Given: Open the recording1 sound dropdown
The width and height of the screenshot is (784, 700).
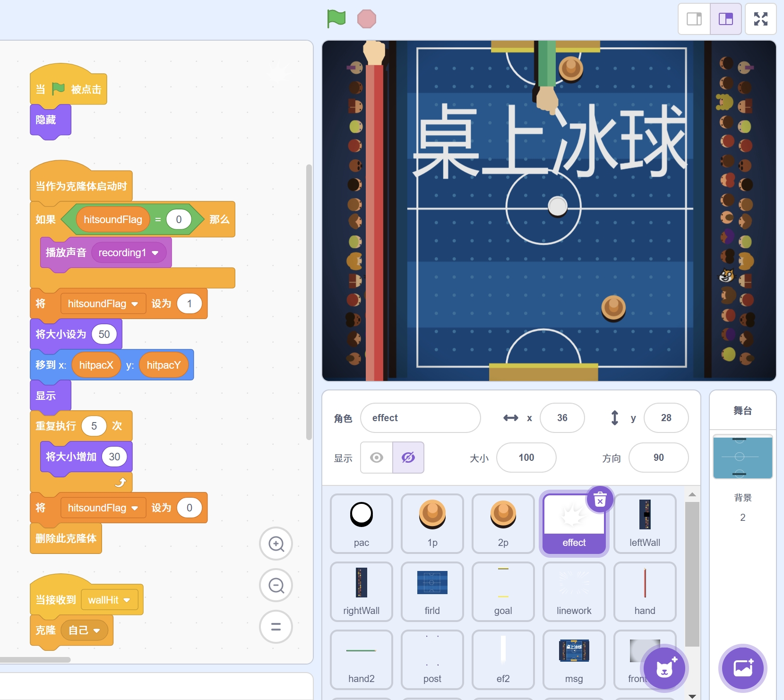Looking at the screenshot, I should tap(155, 253).
